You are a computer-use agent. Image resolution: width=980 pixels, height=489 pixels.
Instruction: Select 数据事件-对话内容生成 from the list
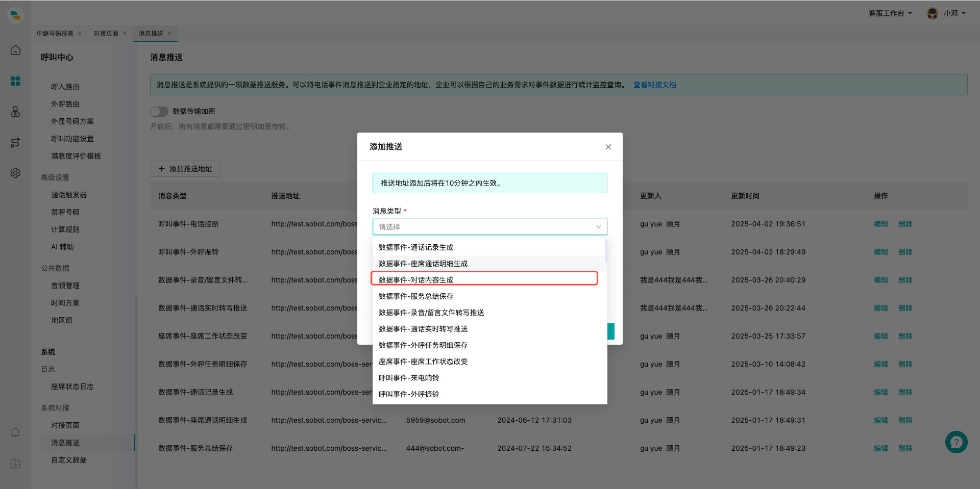[484, 279]
